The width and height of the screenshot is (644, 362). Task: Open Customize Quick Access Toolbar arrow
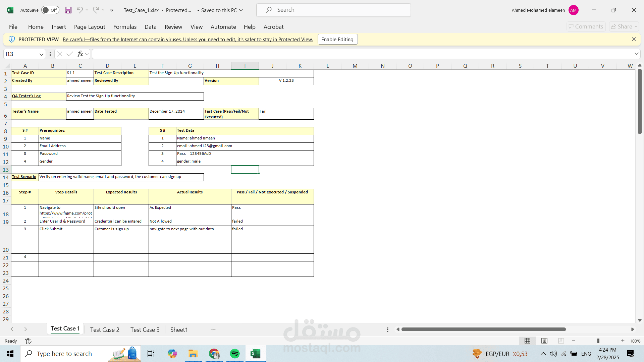click(x=112, y=10)
